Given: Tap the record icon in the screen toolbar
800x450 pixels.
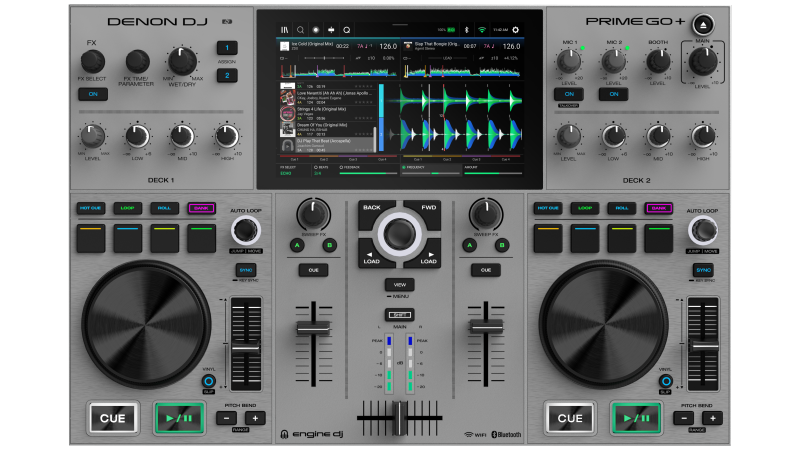Looking at the screenshot, I should pos(315,30).
